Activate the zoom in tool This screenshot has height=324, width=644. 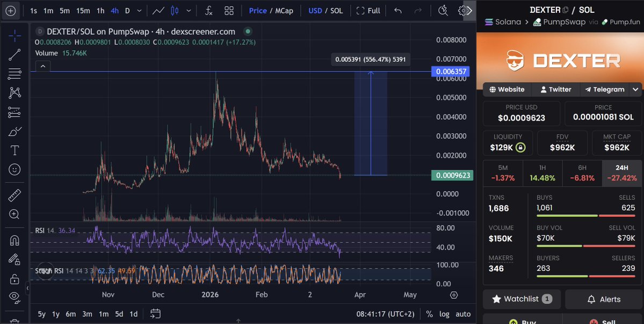tap(15, 214)
